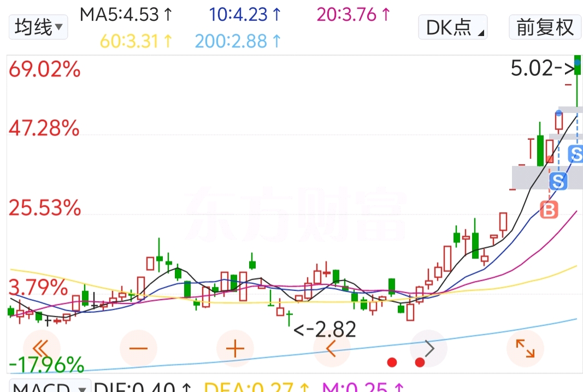Move chart left with orange chevron
583x392 pixels.
(x=332, y=349)
